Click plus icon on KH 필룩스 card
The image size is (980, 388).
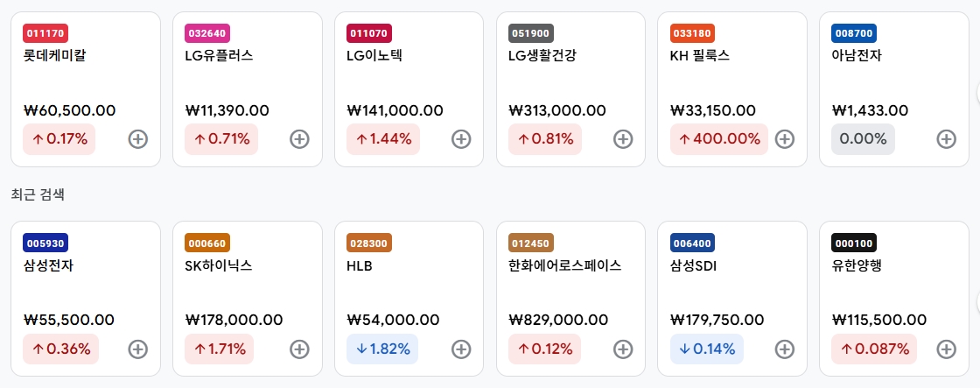(784, 139)
